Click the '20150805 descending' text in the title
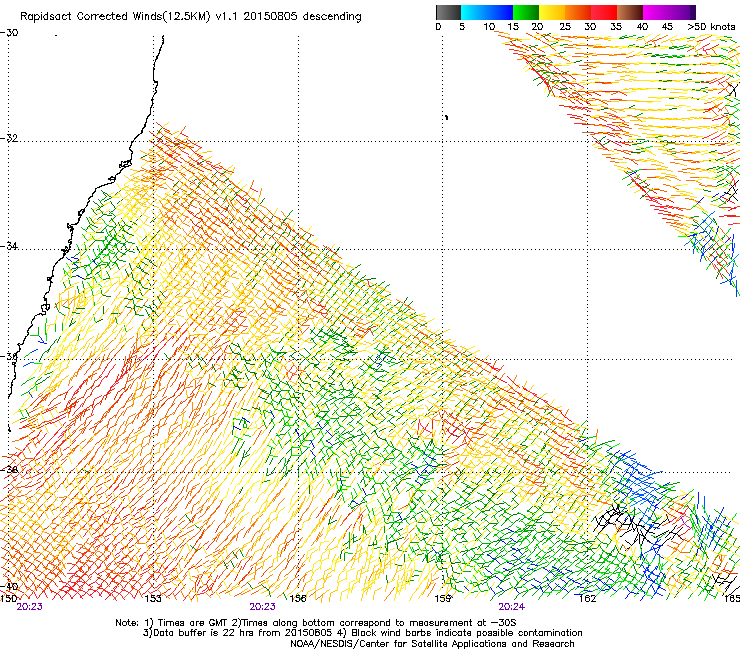Screen dimensions: 740x650 tap(302, 17)
